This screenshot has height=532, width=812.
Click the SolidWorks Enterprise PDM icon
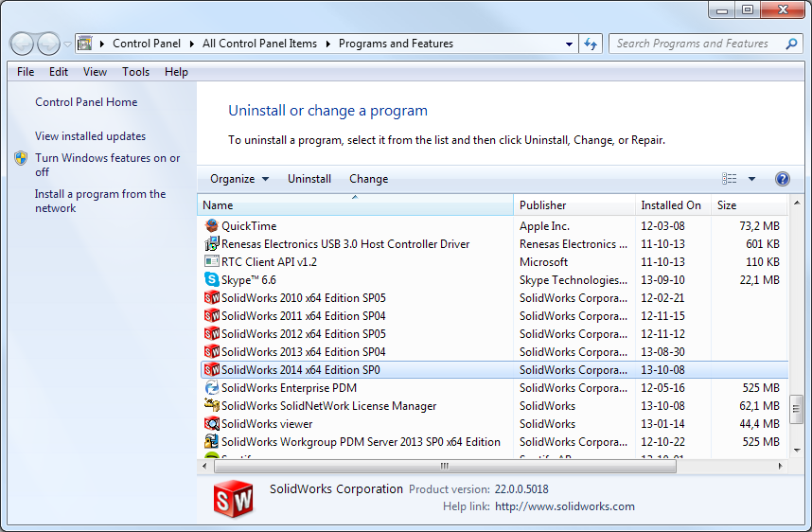(211, 387)
